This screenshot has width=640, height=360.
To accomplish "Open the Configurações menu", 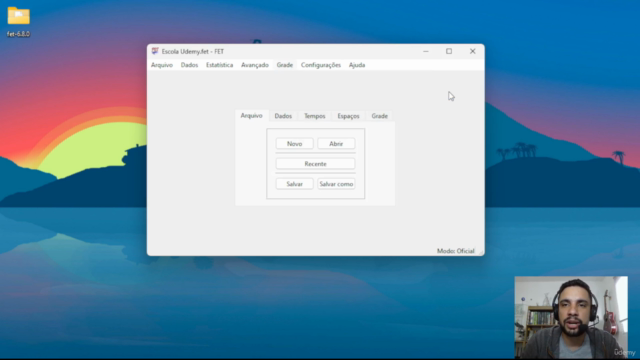I will click(x=321, y=65).
